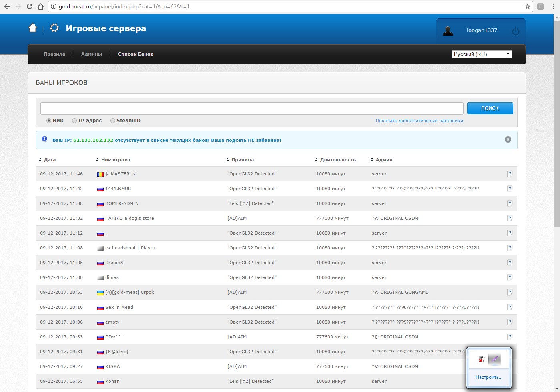Open ban details icon for 1441.BMUR row
The width and height of the screenshot is (560, 392).
pyautogui.click(x=510, y=189)
